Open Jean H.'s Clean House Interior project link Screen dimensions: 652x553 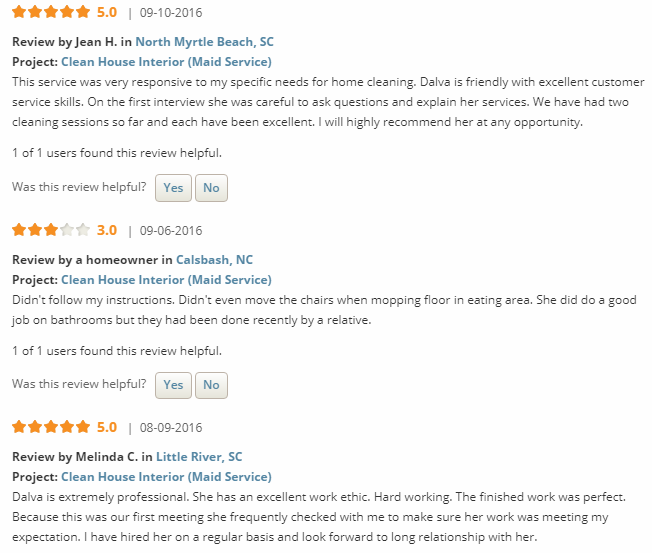click(166, 62)
